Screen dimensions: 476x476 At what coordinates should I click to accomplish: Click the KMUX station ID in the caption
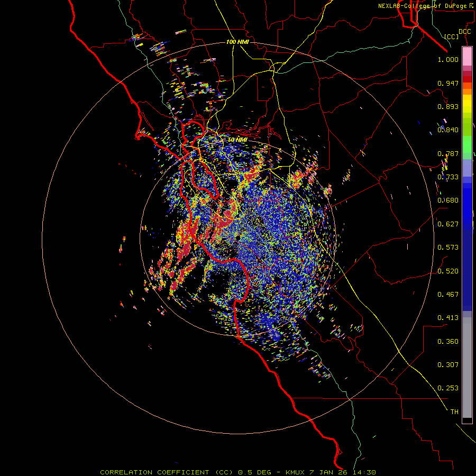296,472
